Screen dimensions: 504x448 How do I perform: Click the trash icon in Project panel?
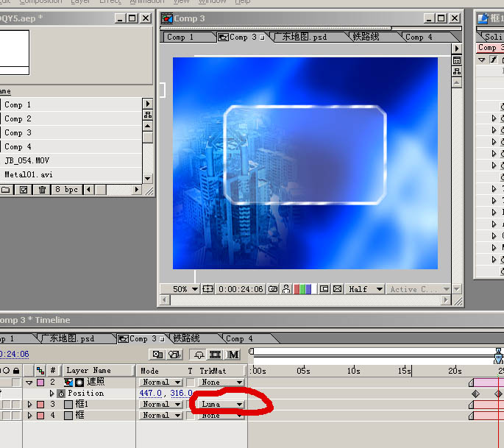pyautogui.click(x=42, y=190)
